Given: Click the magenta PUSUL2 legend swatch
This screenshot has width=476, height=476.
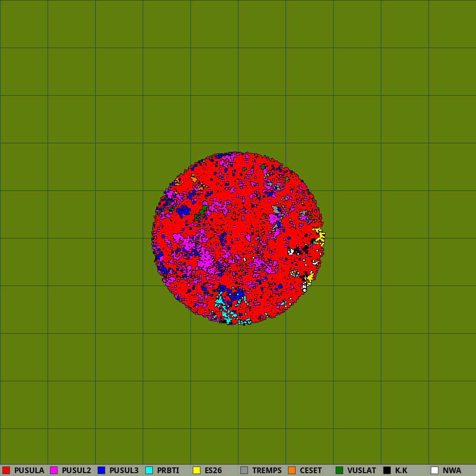Looking at the screenshot, I should click(54, 470).
